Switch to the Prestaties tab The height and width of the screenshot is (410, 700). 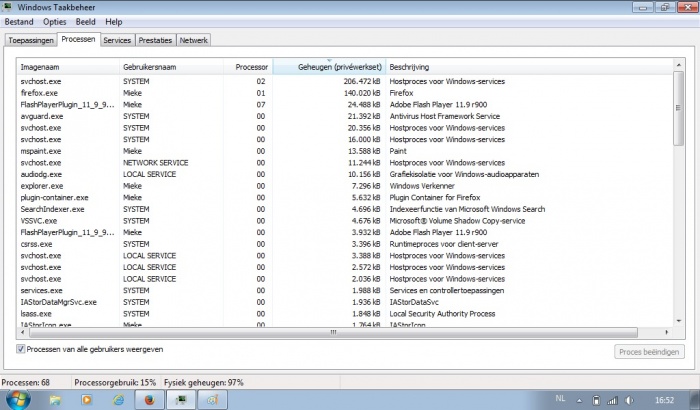155,40
